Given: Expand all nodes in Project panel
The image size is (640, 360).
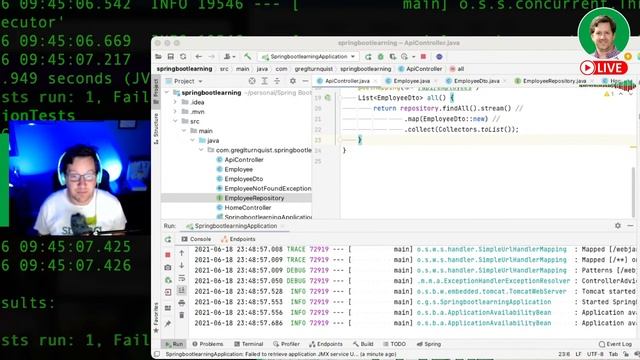Looking at the screenshot, I should [264, 81].
